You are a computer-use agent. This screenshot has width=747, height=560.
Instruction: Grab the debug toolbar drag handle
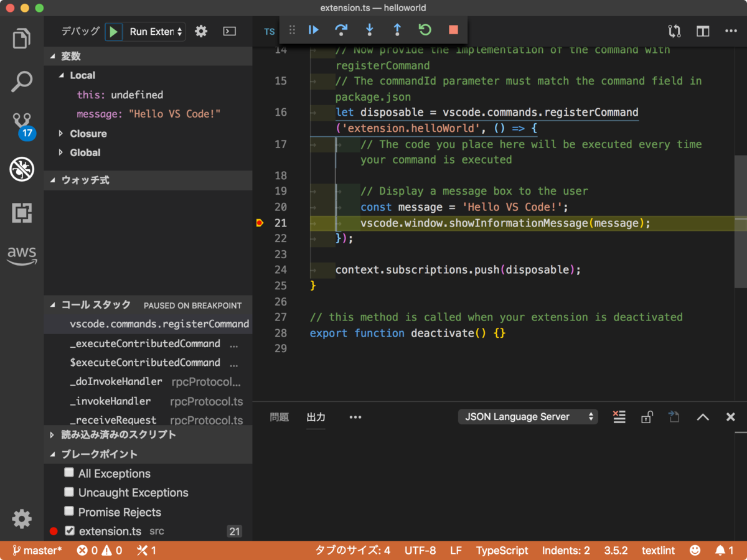click(292, 30)
